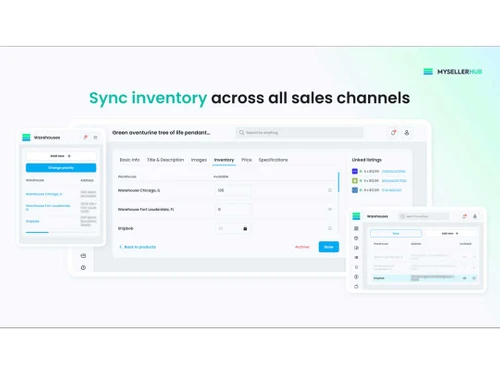Click row options icon for Warehouse Fort Lauderdale
Image resolution: width=500 pixels, height=375 pixels.
tap(330, 209)
